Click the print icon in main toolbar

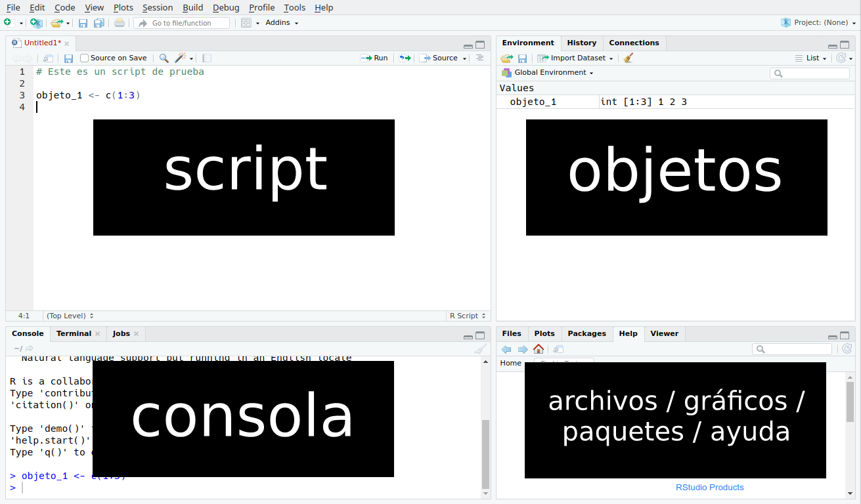click(119, 23)
